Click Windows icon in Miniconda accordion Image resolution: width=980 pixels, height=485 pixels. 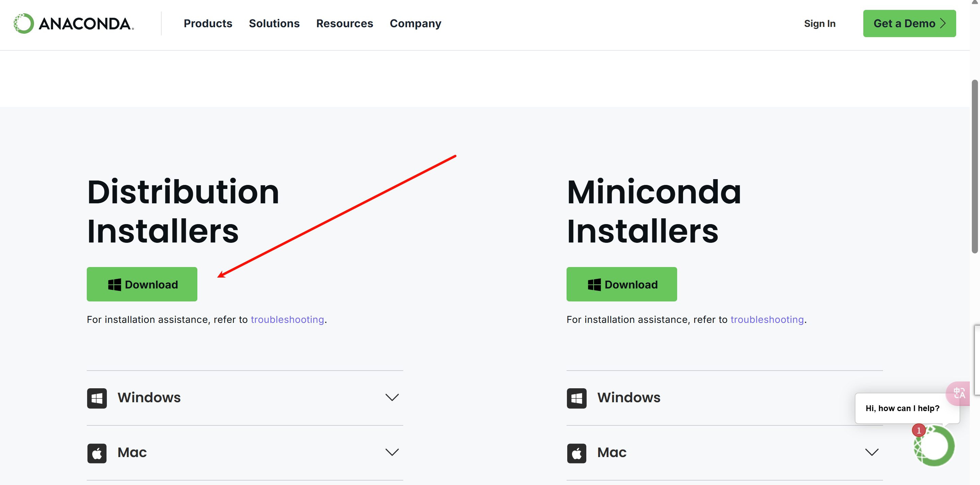[x=576, y=398]
